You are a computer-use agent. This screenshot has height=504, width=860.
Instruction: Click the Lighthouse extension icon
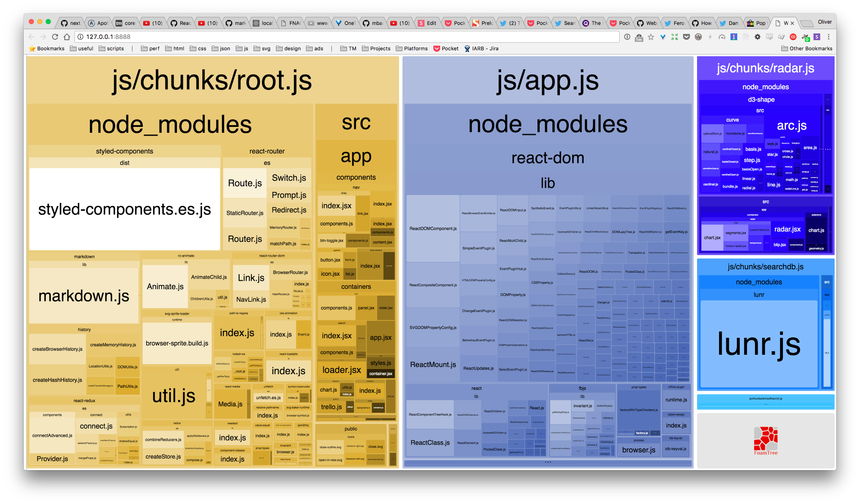coord(734,37)
